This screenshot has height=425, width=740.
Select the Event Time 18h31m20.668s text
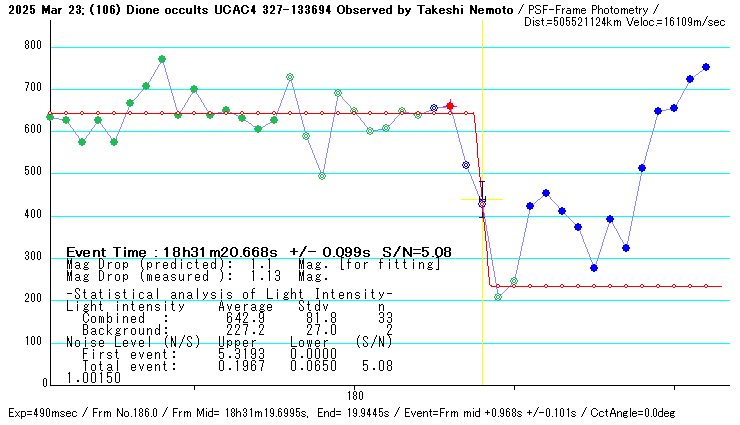point(259,252)
